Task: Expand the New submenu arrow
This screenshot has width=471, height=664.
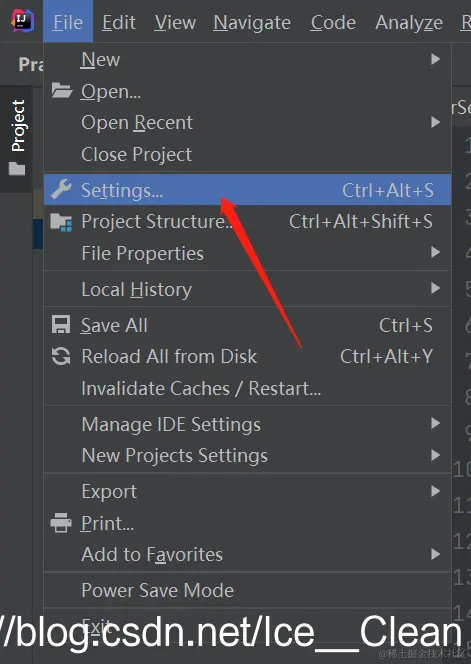Action: pos(435,59)
